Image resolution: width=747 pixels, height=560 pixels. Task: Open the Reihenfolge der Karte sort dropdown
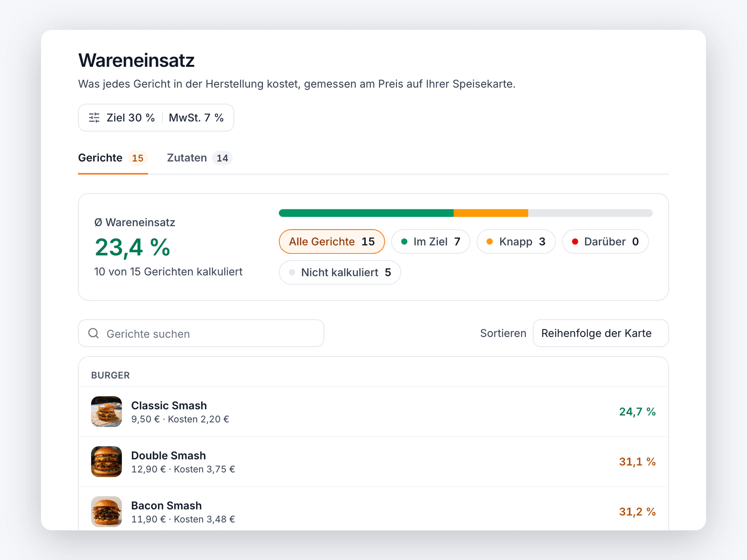601,333
